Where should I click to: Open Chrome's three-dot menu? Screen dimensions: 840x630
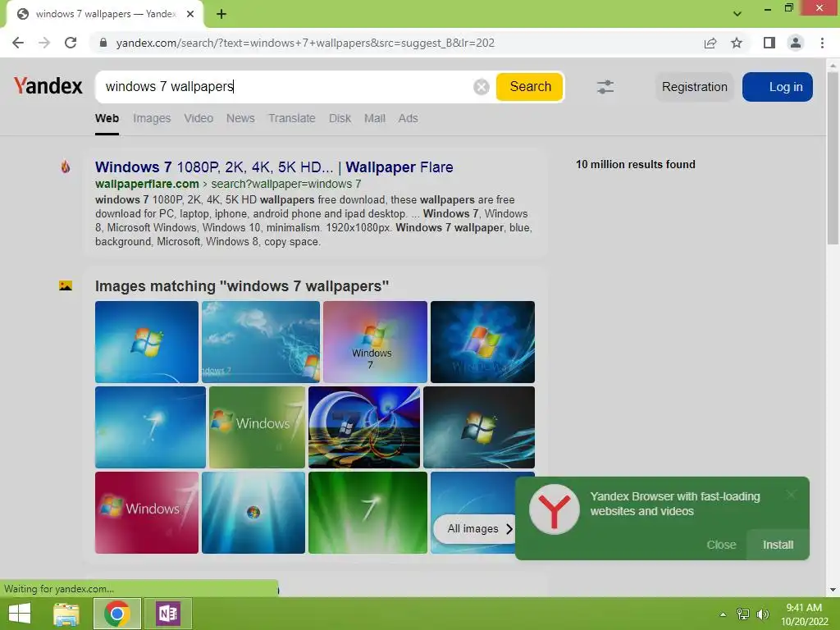tap(822, 43)
